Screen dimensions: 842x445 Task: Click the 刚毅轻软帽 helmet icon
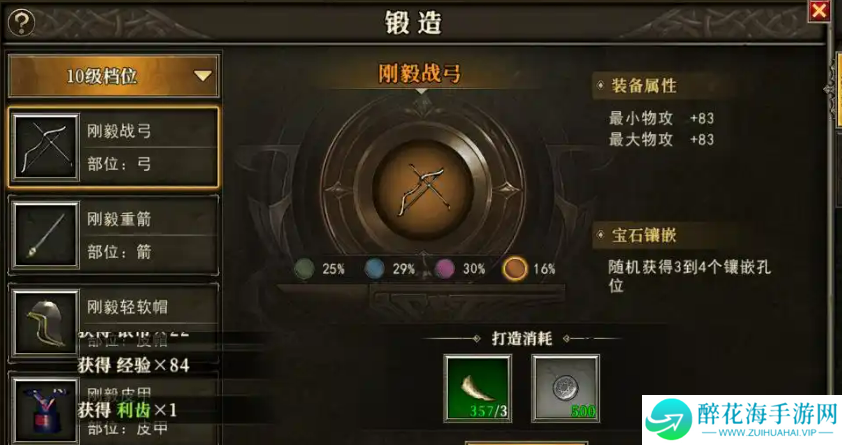coord(46,323)
